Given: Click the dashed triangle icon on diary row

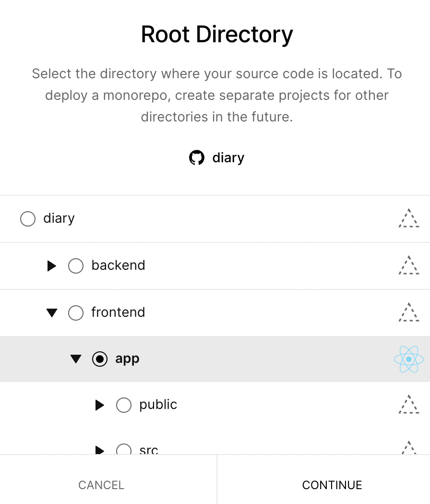Looking at the screenshot, I should [x=409, y=218].
